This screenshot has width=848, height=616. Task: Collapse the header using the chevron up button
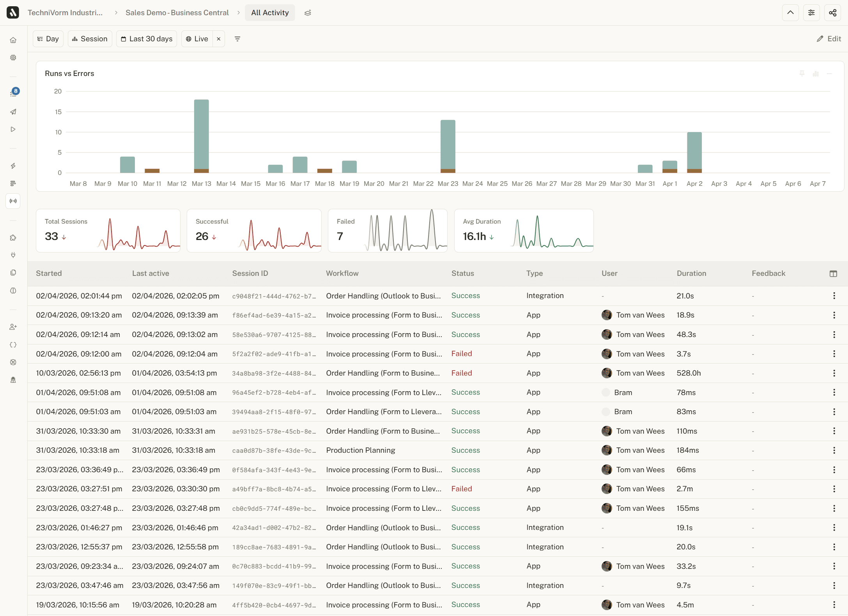790,13
